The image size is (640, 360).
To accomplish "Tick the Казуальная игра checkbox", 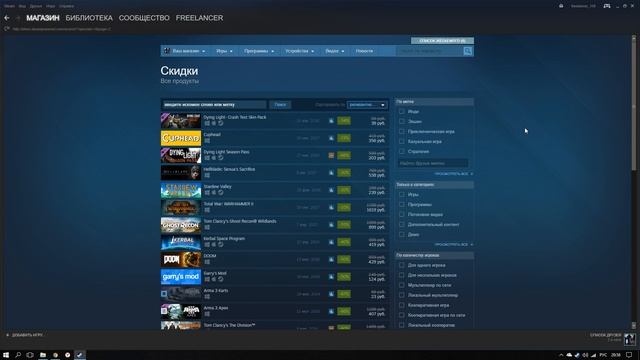I will point(402,141).
